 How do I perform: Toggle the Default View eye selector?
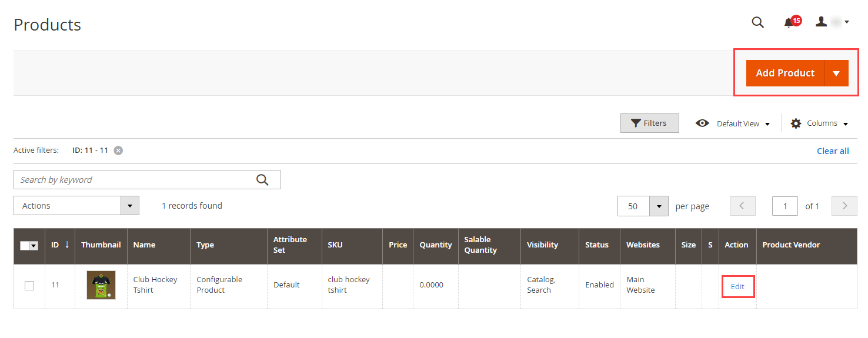click(733, 123)
